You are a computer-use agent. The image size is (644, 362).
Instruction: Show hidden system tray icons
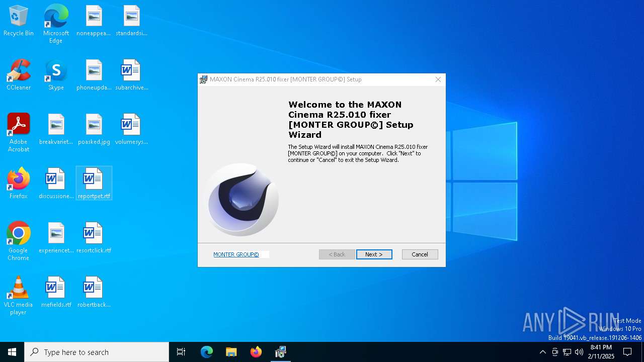pyautogui.click(x=542, y=352)
